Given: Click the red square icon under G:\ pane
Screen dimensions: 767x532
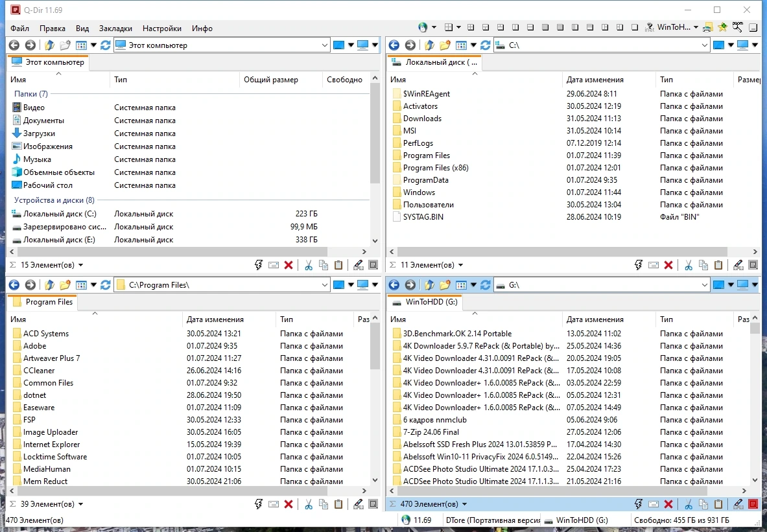Looking at the screenshot, I should point(753,504).
